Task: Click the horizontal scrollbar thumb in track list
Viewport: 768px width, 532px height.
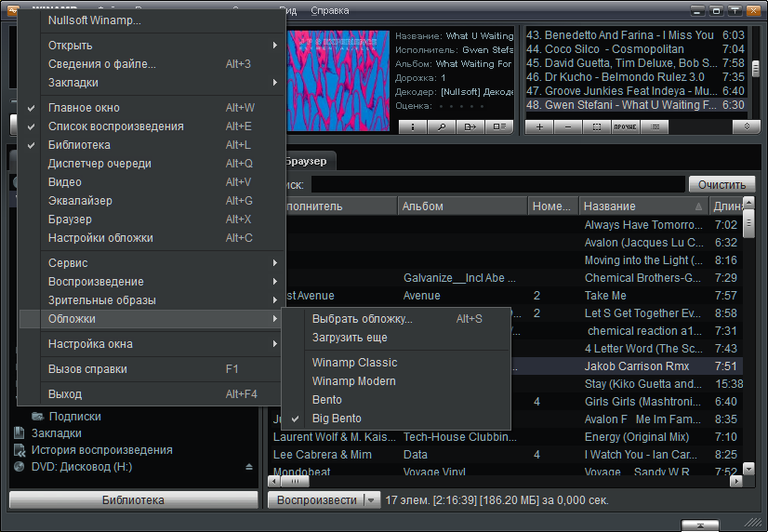Action: pos(296,482)
